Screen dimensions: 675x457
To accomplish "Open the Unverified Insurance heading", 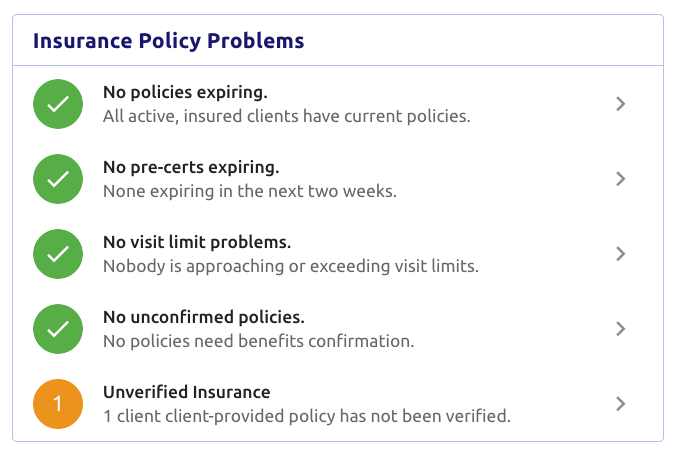I will click(187, 392).
